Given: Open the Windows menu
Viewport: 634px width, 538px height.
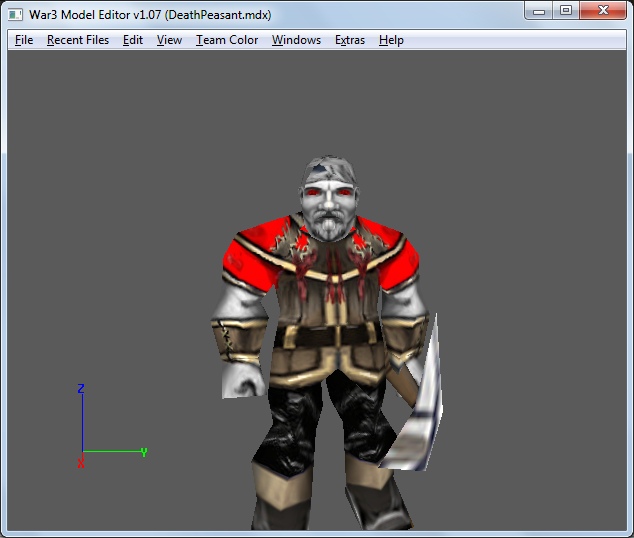Looking at the screenshot, I should point(296,40).
